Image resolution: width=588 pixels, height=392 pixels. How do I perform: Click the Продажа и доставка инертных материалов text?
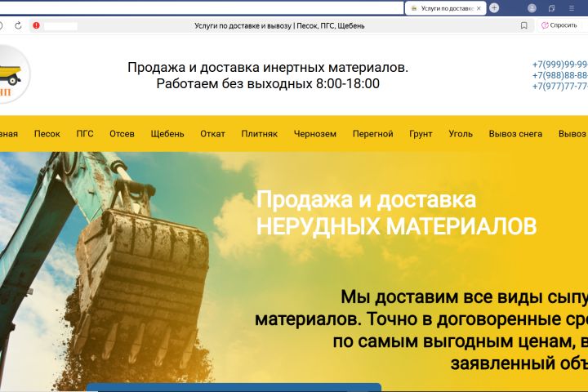click(x=268, y=68)
